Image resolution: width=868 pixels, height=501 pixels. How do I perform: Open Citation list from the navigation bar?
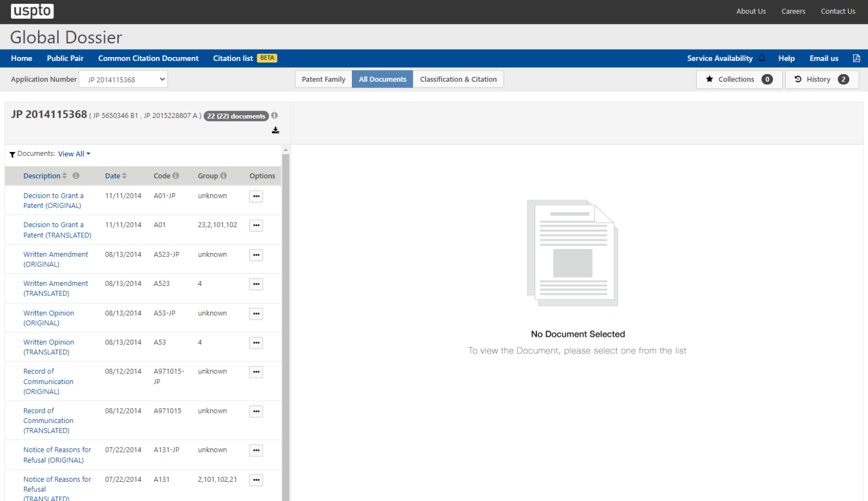click(x=233, y=58)
